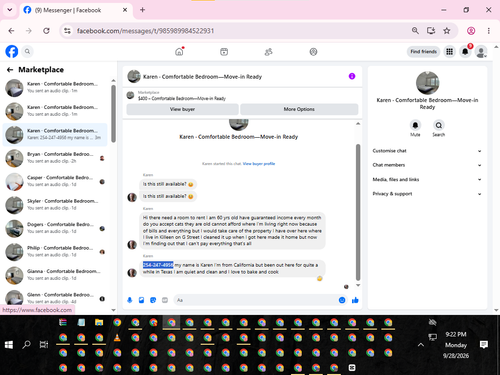This screenshot has width=500, height=375.
Task: Open the GIF picker icon
Action: tap(165, 300)
